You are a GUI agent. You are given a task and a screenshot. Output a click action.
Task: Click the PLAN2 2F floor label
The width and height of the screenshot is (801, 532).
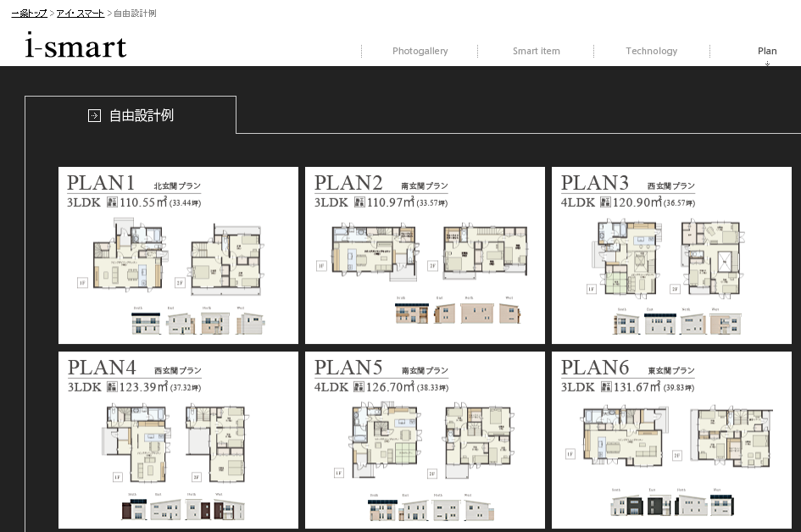432,265
